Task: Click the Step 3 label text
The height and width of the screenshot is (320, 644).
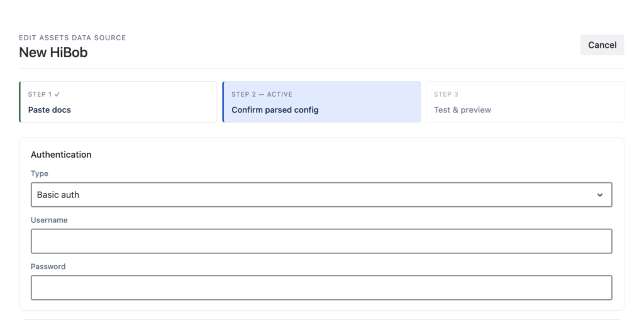Action: (x=446, y=94)
